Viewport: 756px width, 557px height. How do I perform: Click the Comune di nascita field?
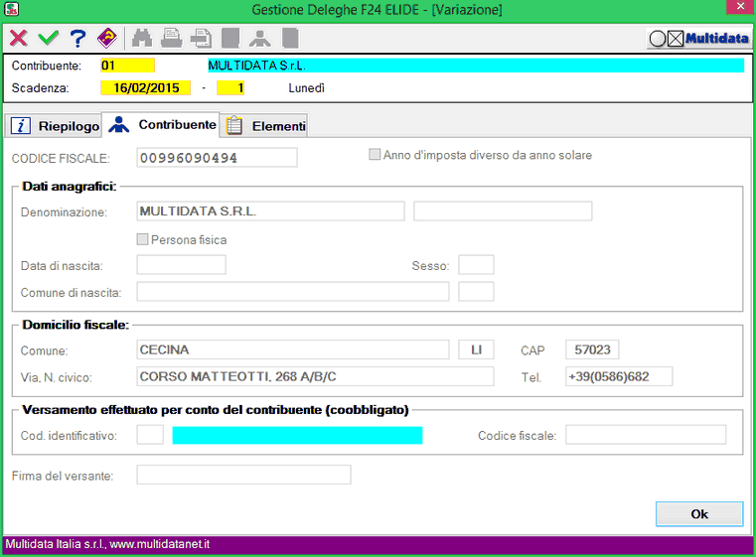293,292
